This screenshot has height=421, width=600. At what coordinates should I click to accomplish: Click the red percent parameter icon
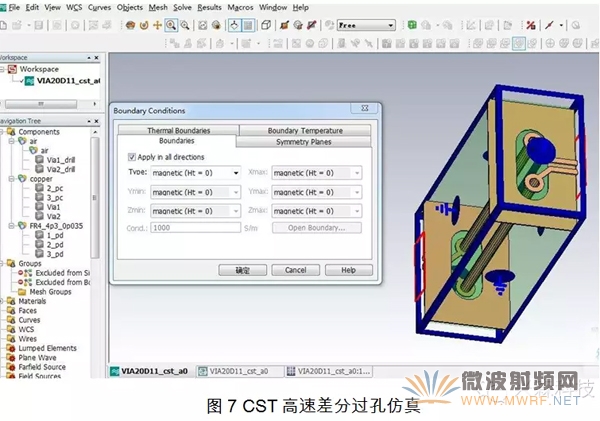coord(531,25)
